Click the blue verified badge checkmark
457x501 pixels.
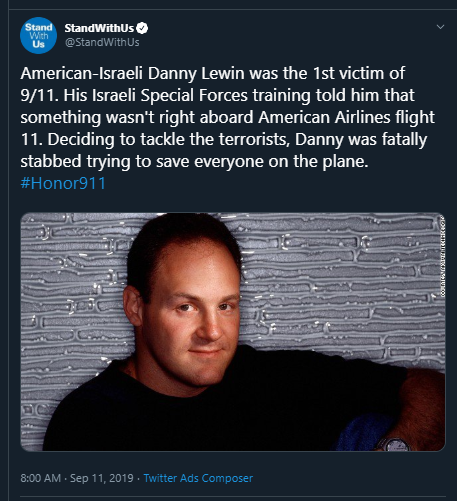click(x=142, y=28)
